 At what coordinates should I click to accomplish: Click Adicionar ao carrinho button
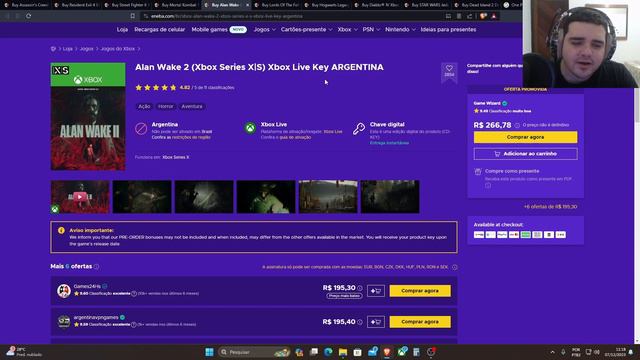[525, 154]
